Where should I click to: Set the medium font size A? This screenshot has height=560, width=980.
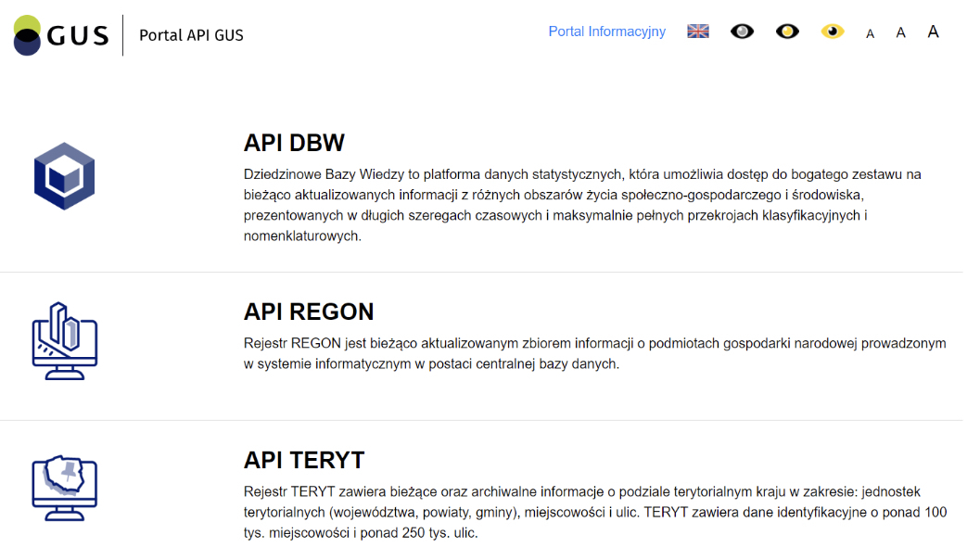(x=900, y=33)
